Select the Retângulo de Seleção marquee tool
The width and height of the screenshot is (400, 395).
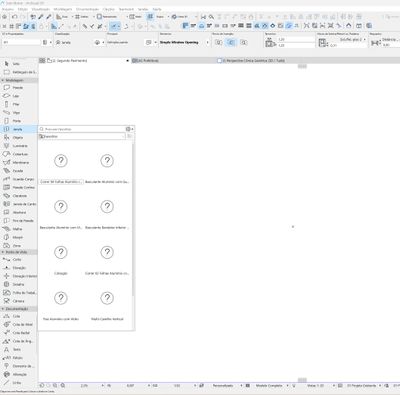coord(19,72)
